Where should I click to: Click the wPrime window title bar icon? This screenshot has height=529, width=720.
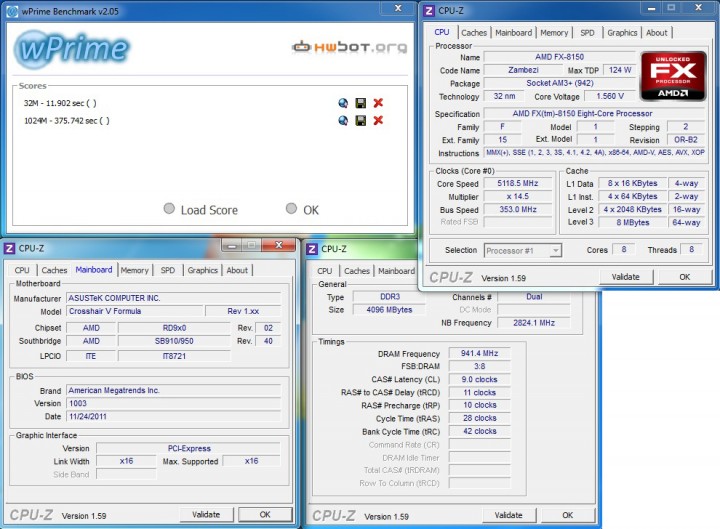[12, 11]
